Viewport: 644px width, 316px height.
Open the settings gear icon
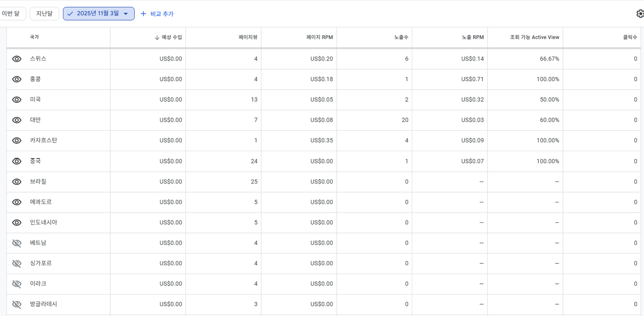click(x=640, y=14)
